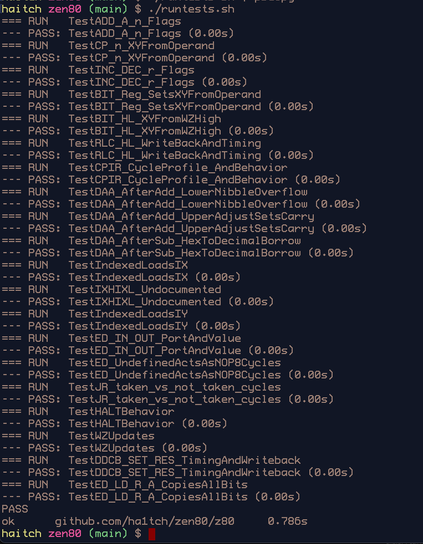Image resolution: width=423 pixels, height=544 pixels.
Task: Click PASS: TestBIT_HL_XYFromWZHigh result
Action: click(138, 131)
